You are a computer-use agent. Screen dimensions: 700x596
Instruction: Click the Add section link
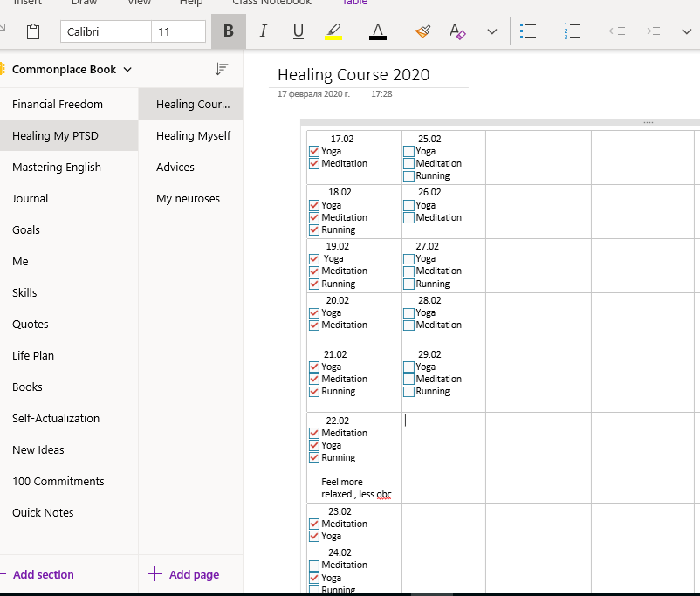tap(43, 574)
